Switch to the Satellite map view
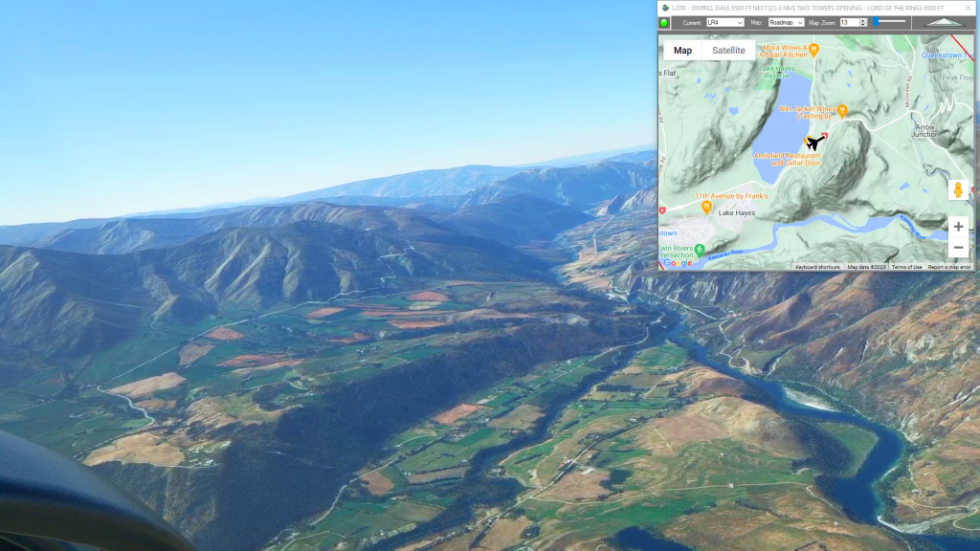This screenshot has height=551, width=980. 728,51
